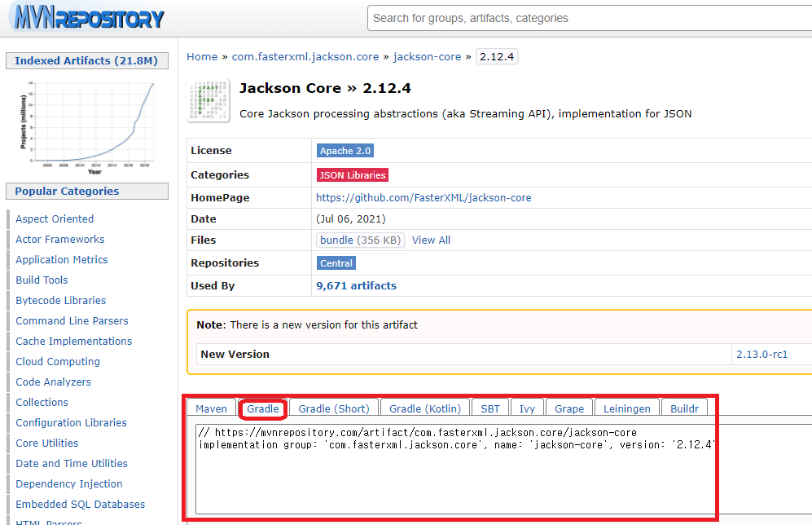This screenshot has width=812, height=525.
Task: Open Application Metrics category
Action: coord(62,260)
